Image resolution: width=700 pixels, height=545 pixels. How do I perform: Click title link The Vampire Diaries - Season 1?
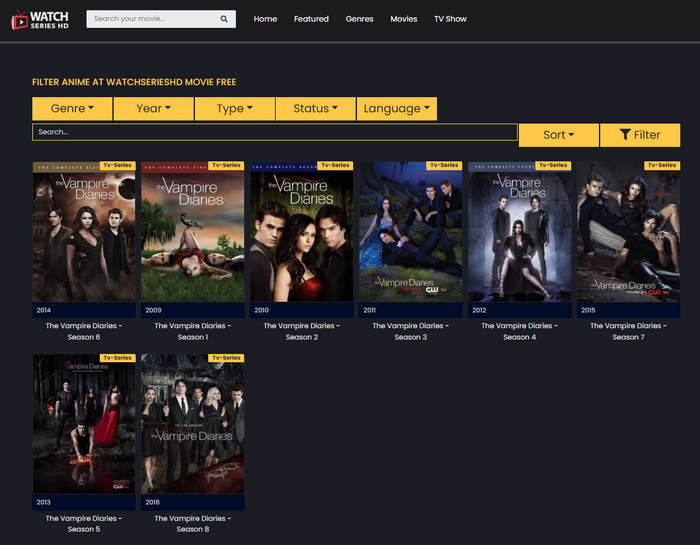(193, 331)
